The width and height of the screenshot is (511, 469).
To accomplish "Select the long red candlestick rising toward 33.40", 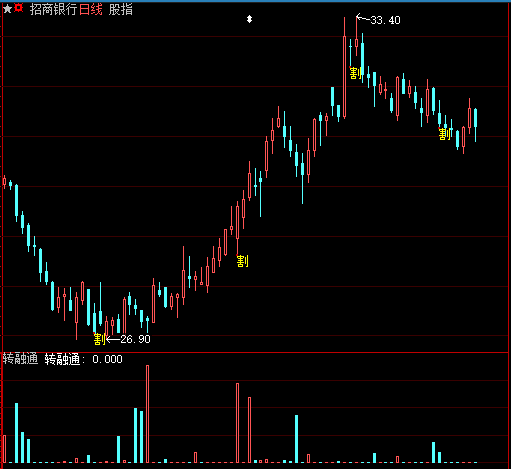I will pyautogui.click(x=344, y=68).
